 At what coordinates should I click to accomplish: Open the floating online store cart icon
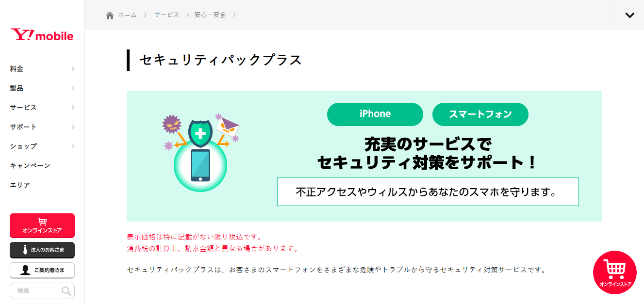click(x=615, y=272)
